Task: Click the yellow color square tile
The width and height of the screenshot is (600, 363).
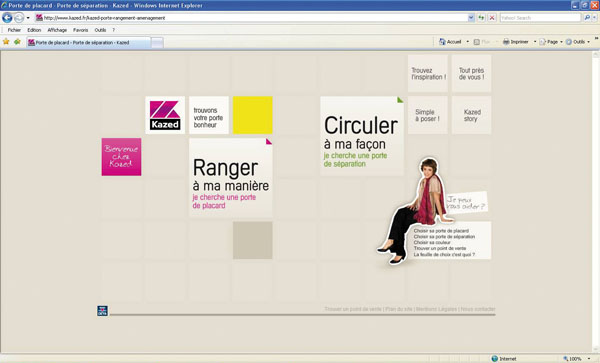Action: [x=253, y=115]
